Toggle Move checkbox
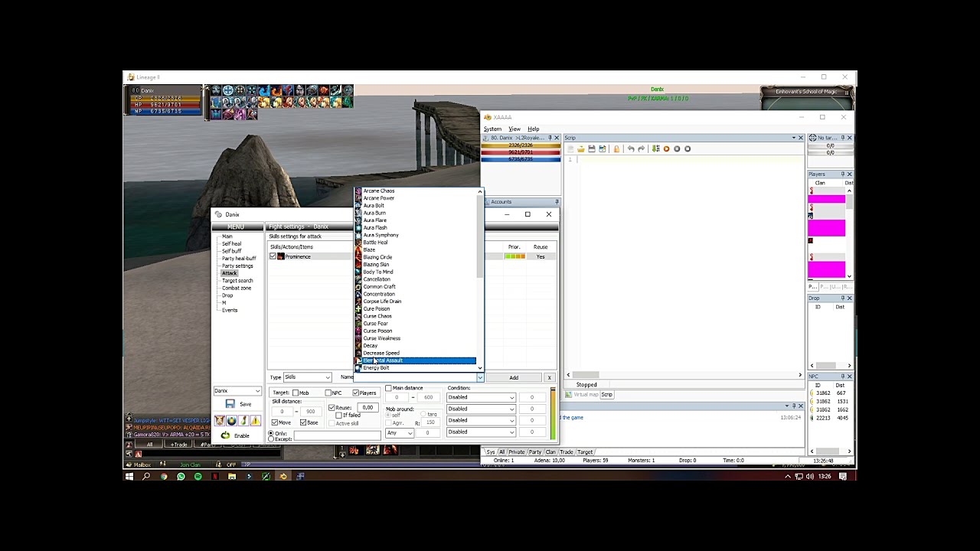The image size is (980, 551). click(275, 422)
